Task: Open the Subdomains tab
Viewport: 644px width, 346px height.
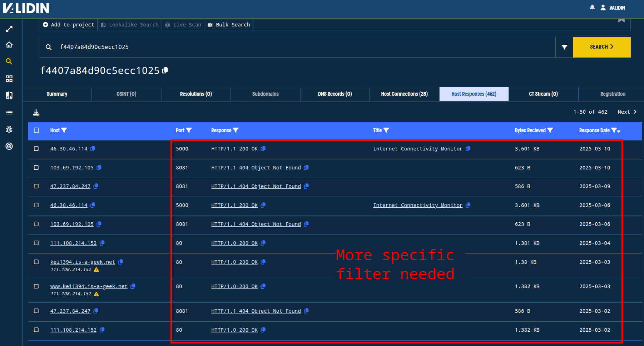Action: (266, 94)
